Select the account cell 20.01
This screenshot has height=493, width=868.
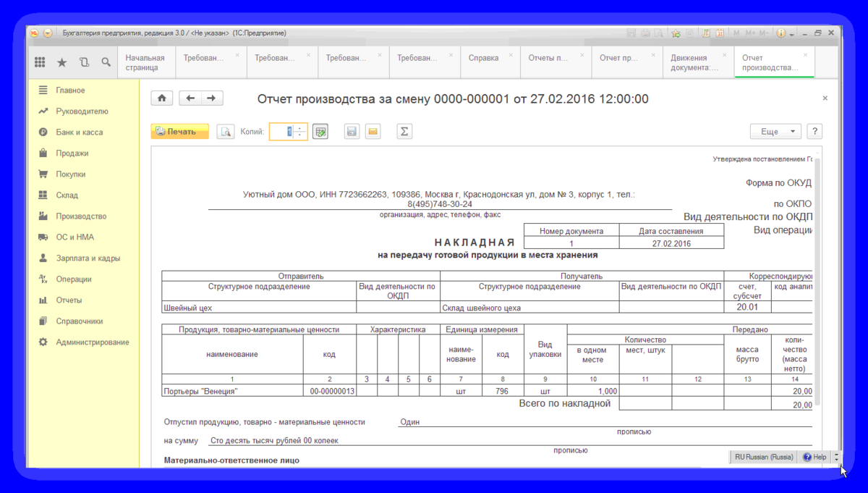747,308
